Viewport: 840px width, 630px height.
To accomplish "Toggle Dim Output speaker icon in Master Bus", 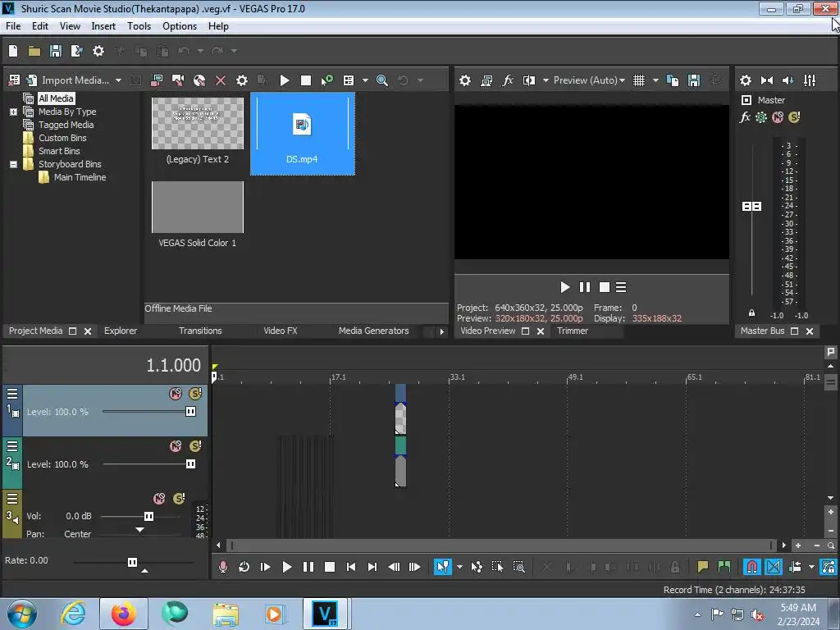I will (788, 80).
